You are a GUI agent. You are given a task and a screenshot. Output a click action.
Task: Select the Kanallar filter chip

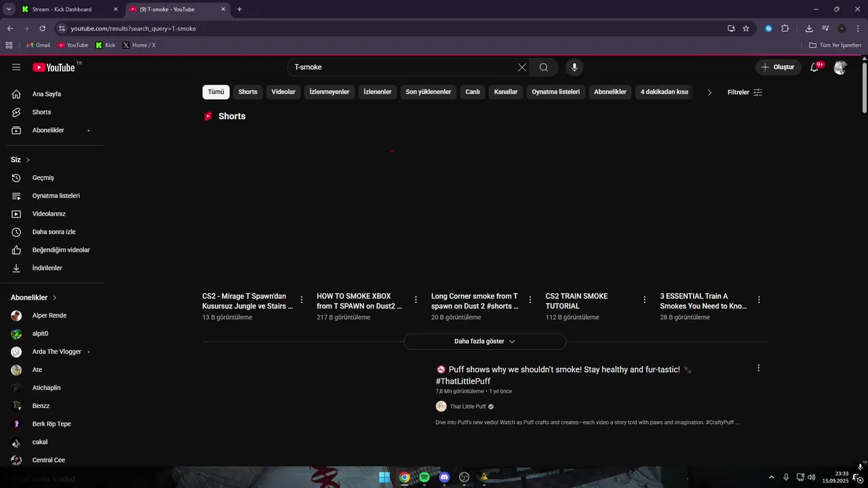point(506,92)
